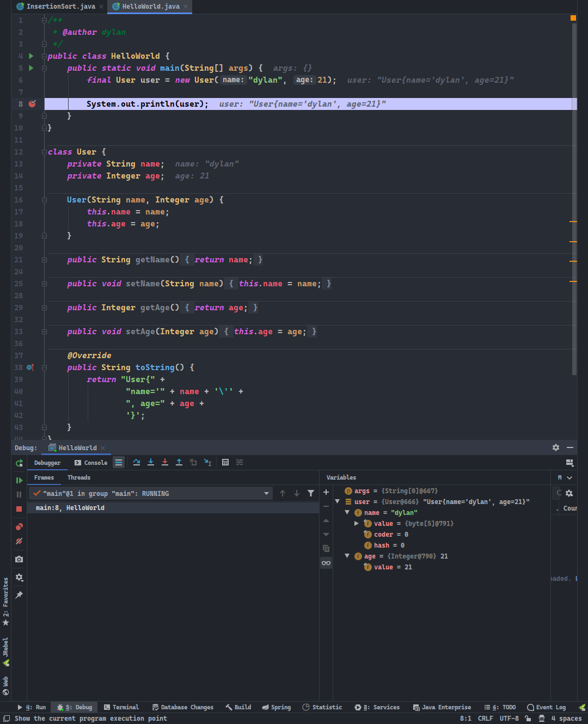Viewport: 588px width, 724px height.
Task: Collapse the user variable node
Action: [x=338, y=501]
